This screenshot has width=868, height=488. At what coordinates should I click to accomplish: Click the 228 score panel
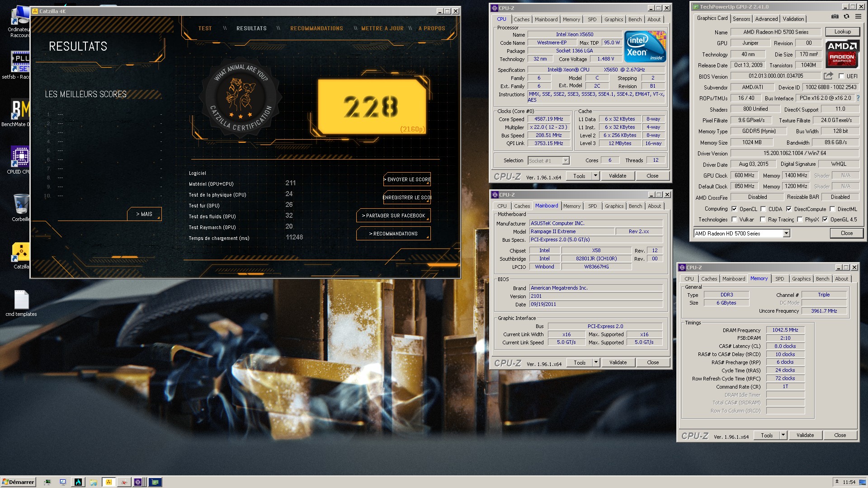[x=372, y=107]
